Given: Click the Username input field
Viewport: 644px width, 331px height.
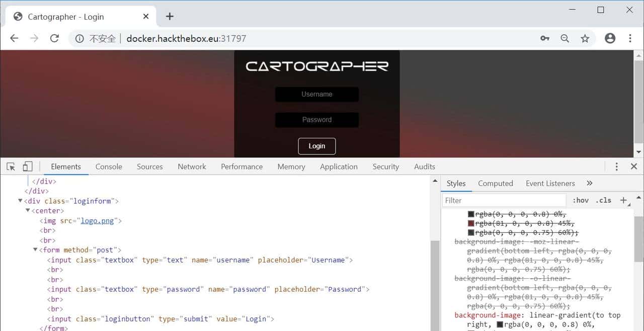Looking at the screenshot, I should (316, 94).
